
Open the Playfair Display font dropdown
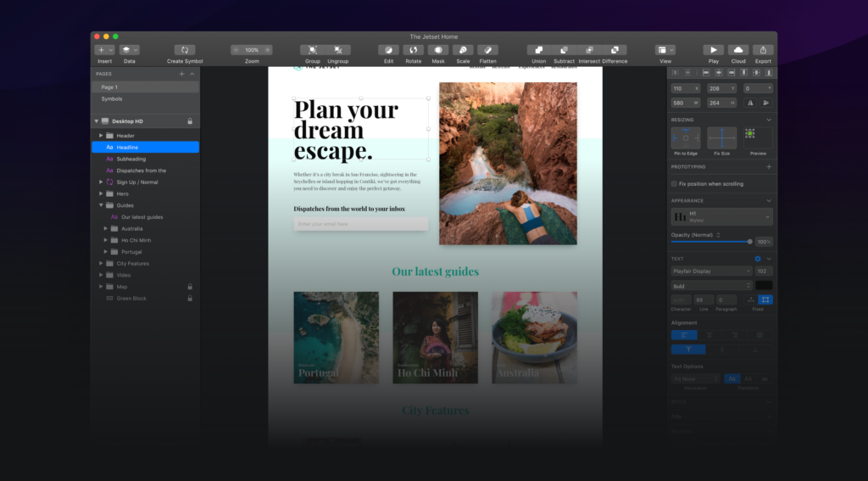click(711, 271)
